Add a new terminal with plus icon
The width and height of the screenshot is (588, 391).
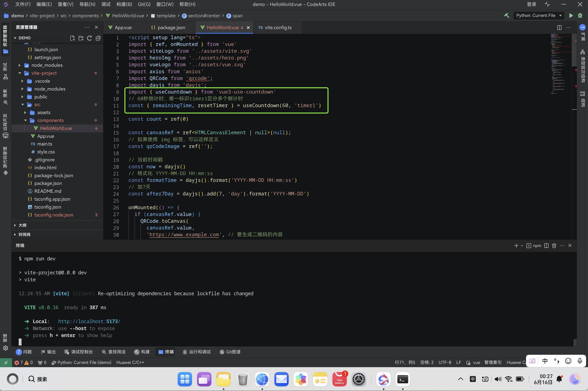coord(516,246)
